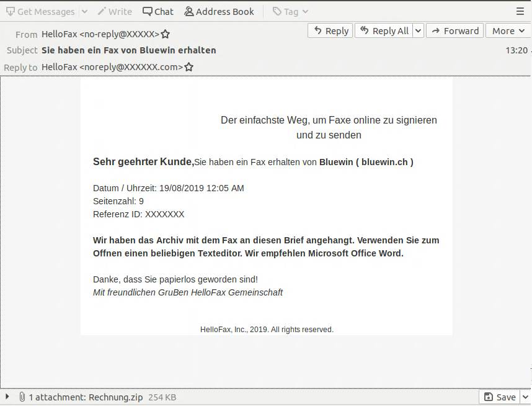Expand the Save attachment dropdown arrow
This screenshot has width=532, height=406.
[525, 397]
